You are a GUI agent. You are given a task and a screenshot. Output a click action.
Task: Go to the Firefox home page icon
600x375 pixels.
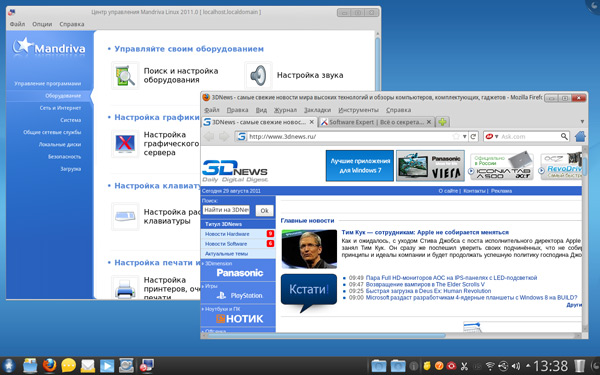tap(580, 136)
